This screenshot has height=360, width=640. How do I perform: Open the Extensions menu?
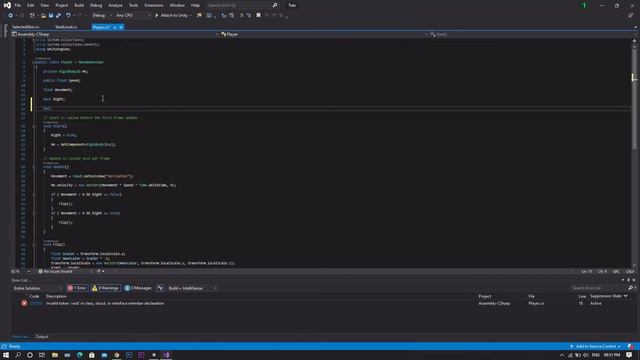154,5
